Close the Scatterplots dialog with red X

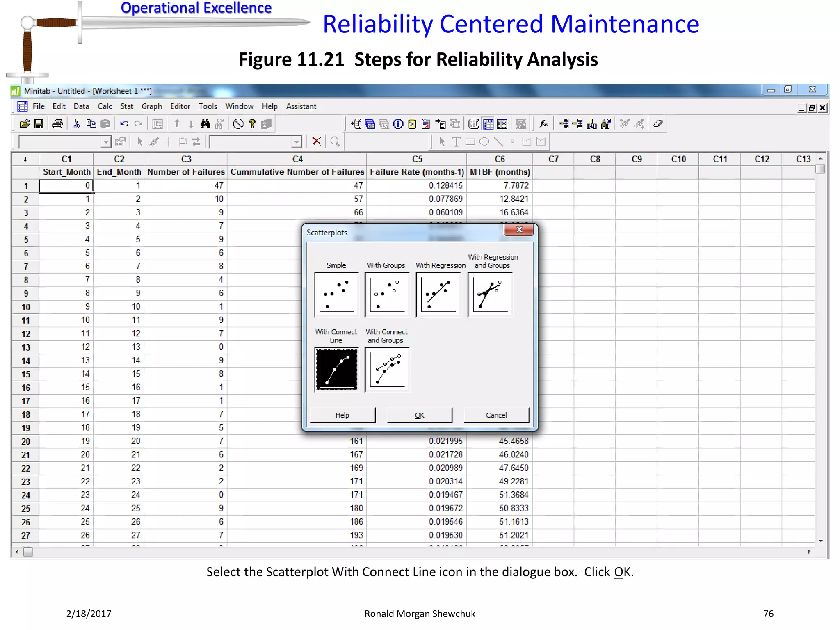(519, 229)
